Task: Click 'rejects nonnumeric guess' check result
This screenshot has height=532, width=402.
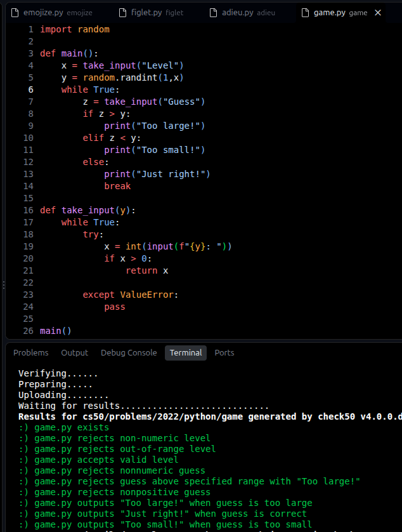Action: tap(112, 471)
